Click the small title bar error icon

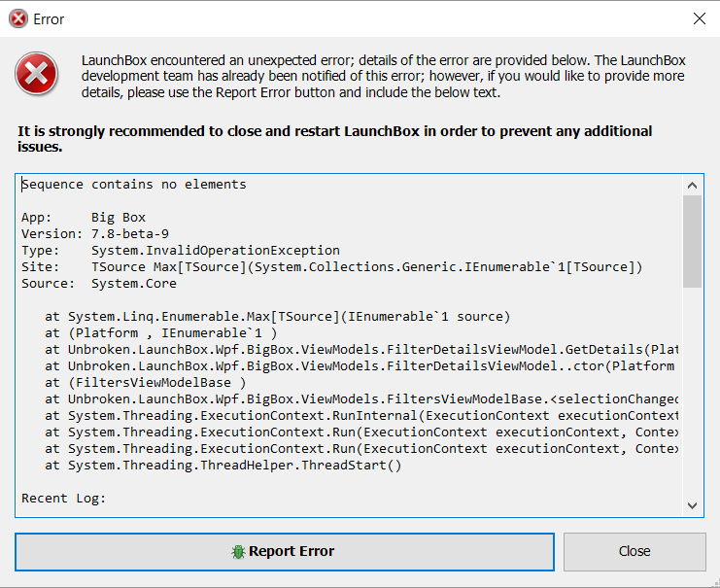(18, 19)
